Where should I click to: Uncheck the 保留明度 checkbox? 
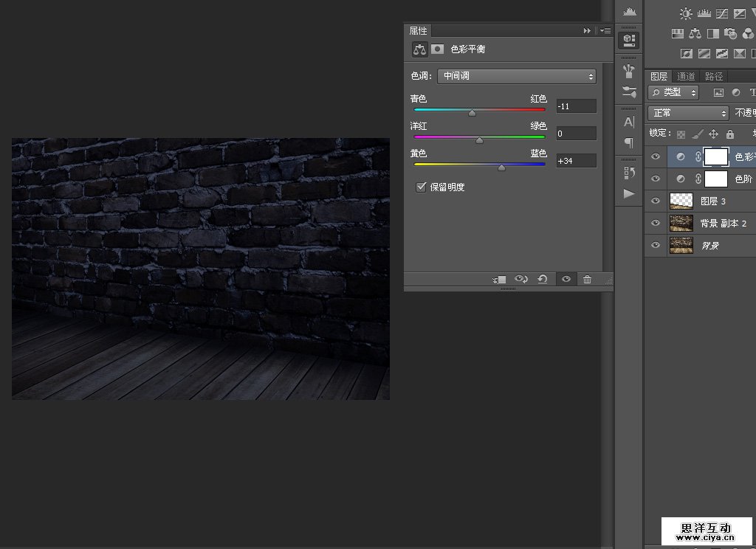421,187
